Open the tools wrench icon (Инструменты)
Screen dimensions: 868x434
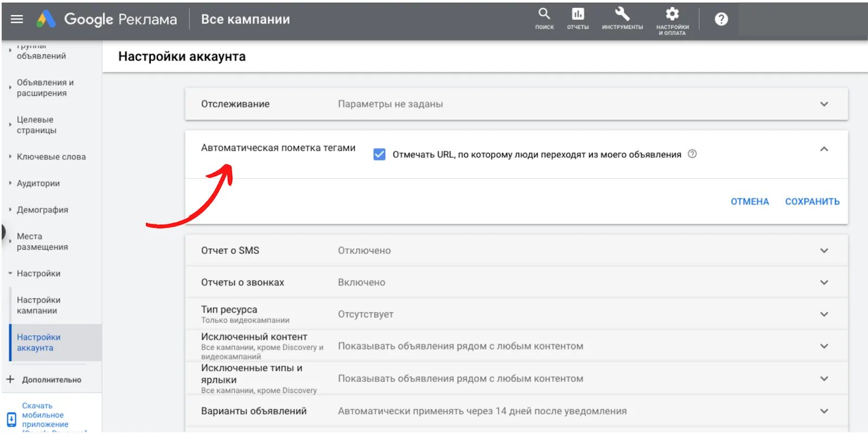(x=622, y=18)
